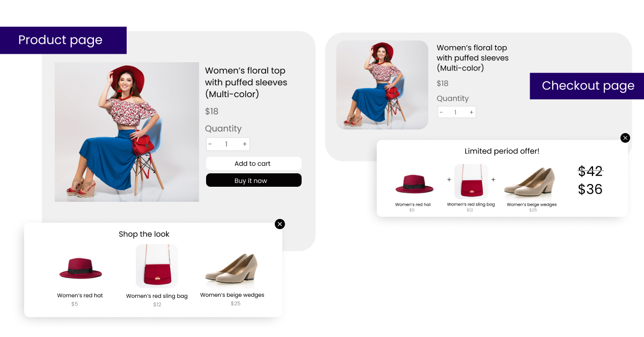The height and width of the screenshot is (337, 644).
Task: Increase quantity with the plus stepper on product page
Action: (245, 144)
